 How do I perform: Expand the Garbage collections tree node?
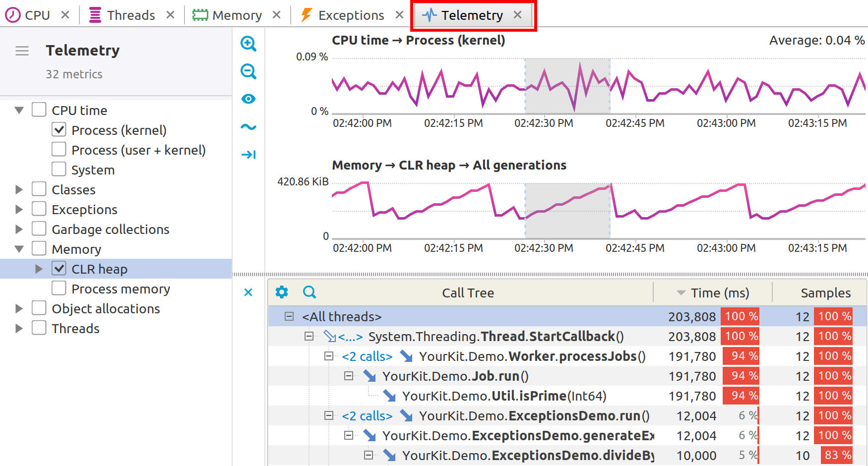pos(19,229)
